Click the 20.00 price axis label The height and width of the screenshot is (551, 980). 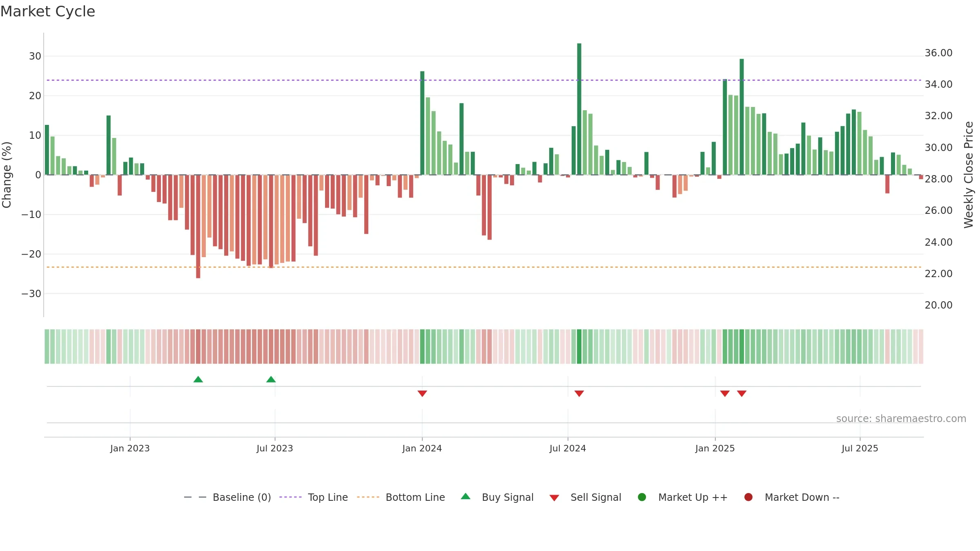938,305
